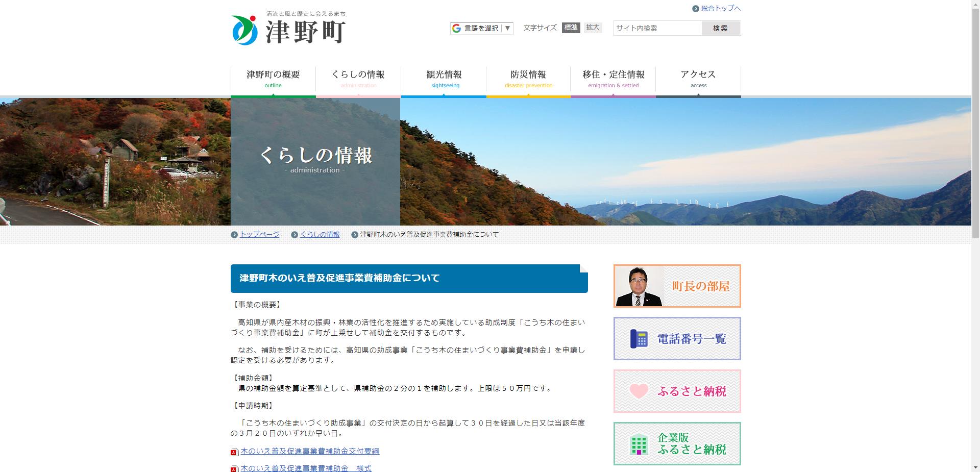Switch to the 観光情報 section
This screenshot has width=980, height=472.
click(x=444, y=78)
